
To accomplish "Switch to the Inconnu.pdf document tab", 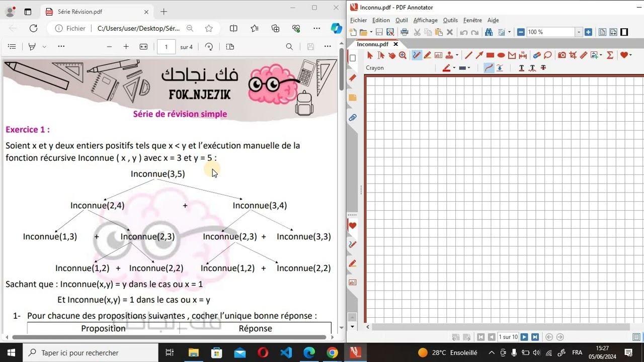I will pyautogui.click(x=373, y=44).
